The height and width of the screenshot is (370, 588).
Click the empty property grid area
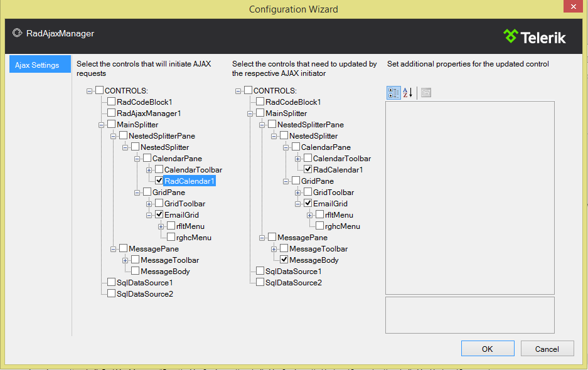point(470,198)
